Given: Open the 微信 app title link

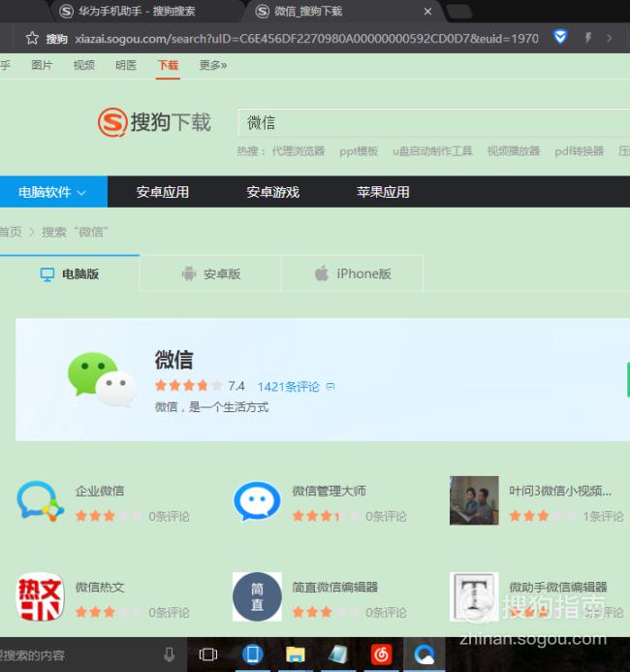Looking at the screenshot, I should (x=173, y=359).
